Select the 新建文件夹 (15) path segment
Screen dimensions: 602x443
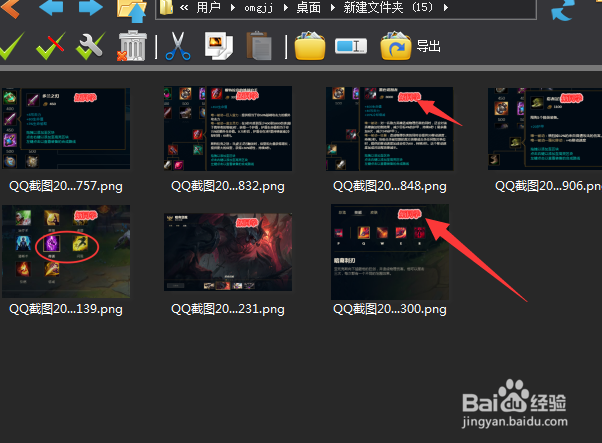(x=389, y=7)
